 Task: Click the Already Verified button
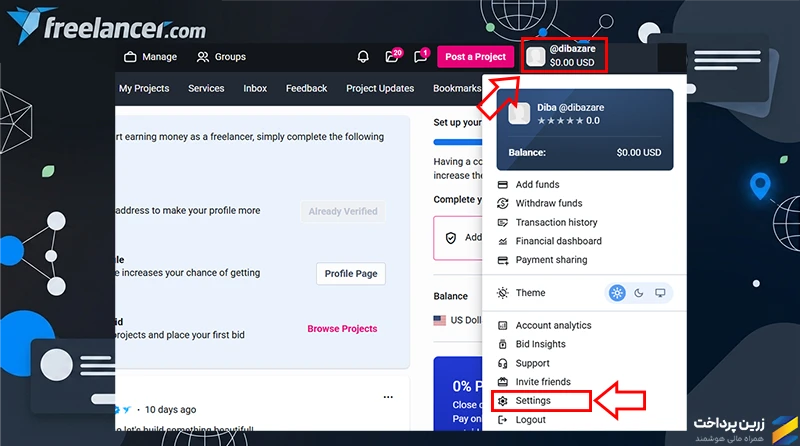(x=343, y=211)
